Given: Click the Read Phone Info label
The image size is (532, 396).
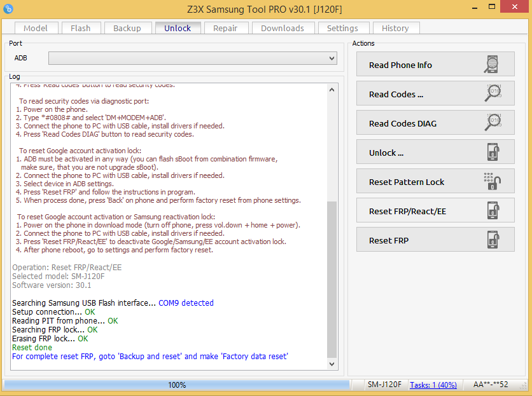Looking at the screenshot, I should 400,65.
